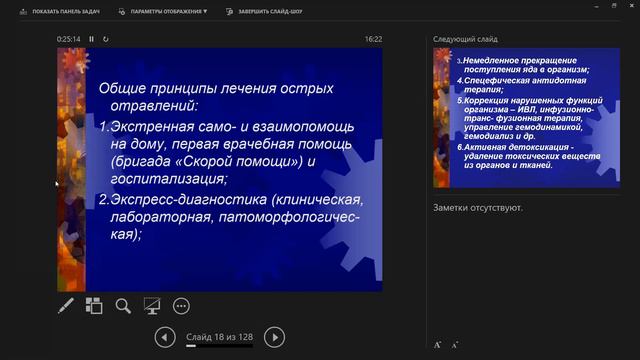The image size is (640, 360).
Task: Click Завершить слайд-шоу button
Action: pyautogui.click(x=264, y=11)
